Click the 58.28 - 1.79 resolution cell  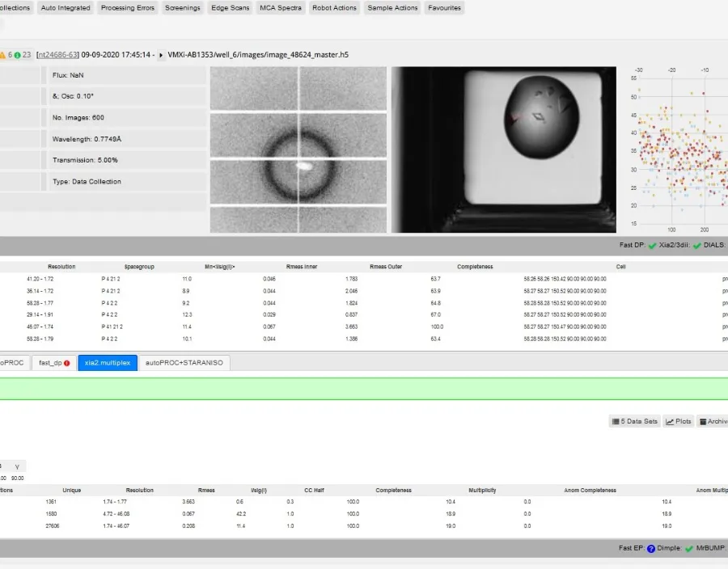(x=40, y=339)
